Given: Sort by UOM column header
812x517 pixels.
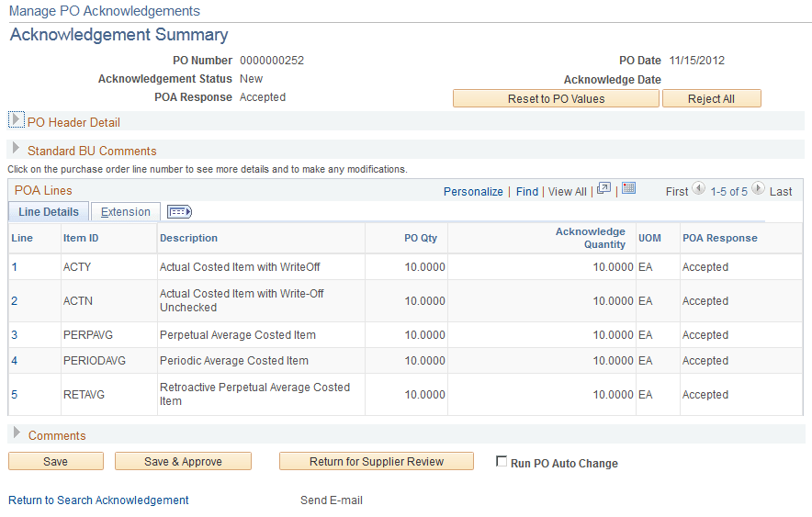Looking at the screenshot, I should coord(649,238).
